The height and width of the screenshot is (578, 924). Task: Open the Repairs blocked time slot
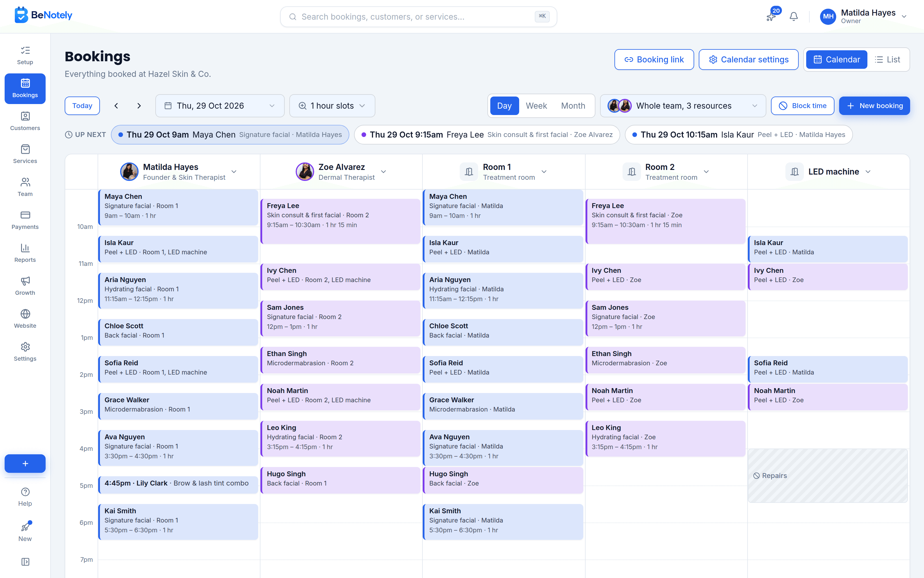(828, 476)
